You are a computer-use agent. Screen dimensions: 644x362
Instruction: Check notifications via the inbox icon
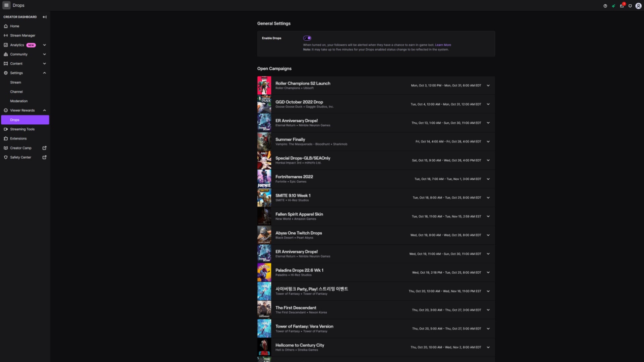pos(622,5)
